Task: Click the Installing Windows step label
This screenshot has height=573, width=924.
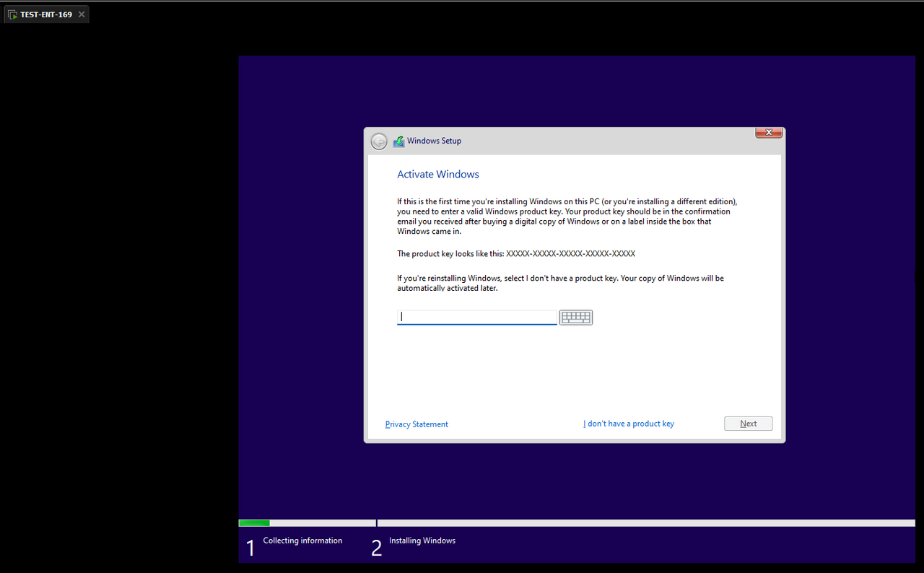Action: tap(422, 541)
